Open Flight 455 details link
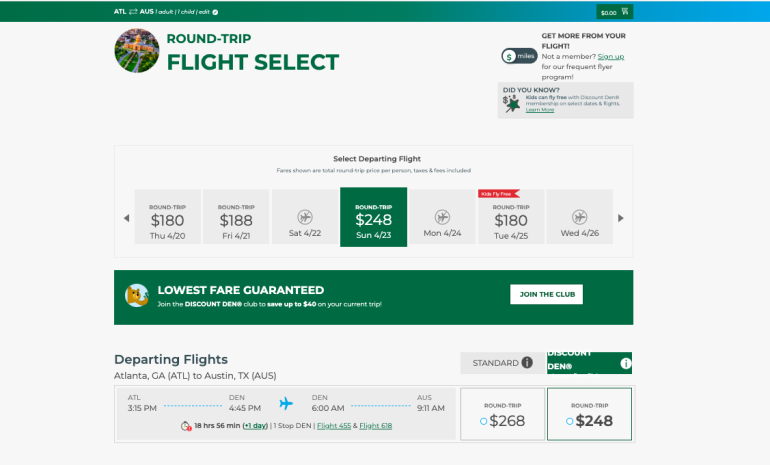This screenshot has width=770, height=465. [x=334, y=426]
